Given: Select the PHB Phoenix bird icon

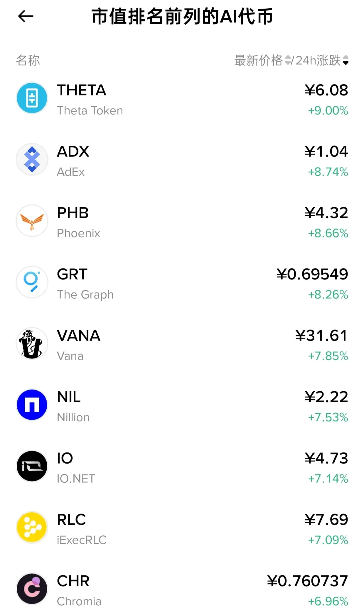Looking at the screenshot, I should click(32, 221).
